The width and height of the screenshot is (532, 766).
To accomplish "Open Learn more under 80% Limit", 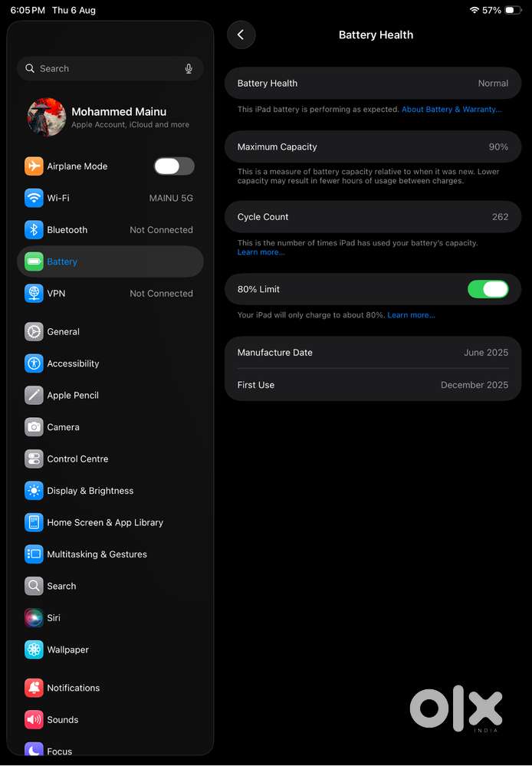I will pos(411,315).
